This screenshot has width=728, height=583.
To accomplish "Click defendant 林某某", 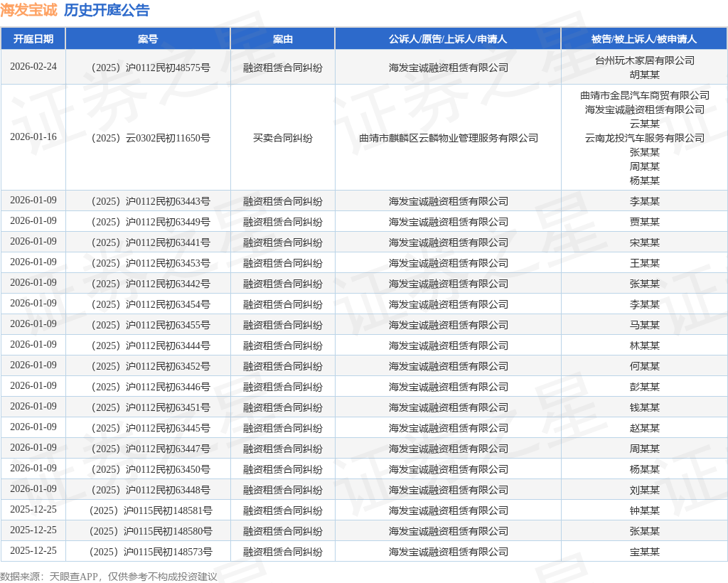I will coord(644,346).
